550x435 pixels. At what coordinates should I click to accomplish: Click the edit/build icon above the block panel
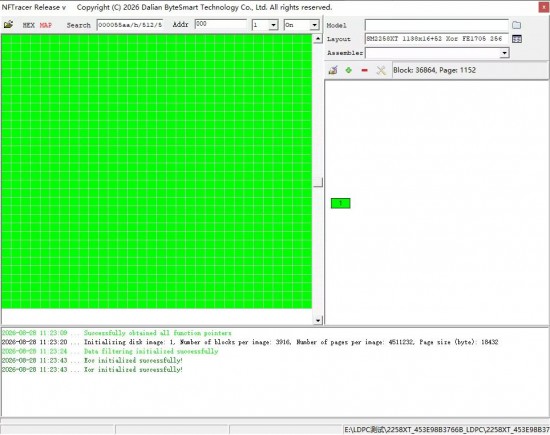pos(333,70)
